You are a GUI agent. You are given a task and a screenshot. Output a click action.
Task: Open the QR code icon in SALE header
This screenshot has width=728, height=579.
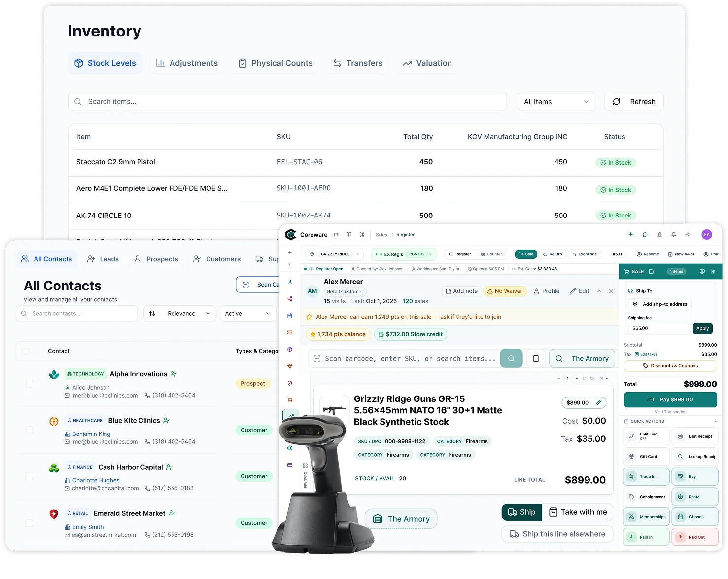(713, 272)
